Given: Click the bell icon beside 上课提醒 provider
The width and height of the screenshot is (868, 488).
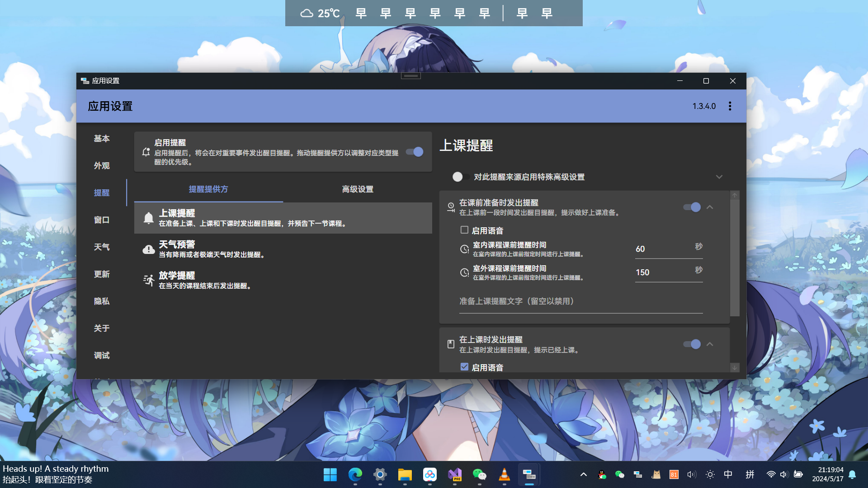Looking at the screenshot, I should (x=149, y=218).
